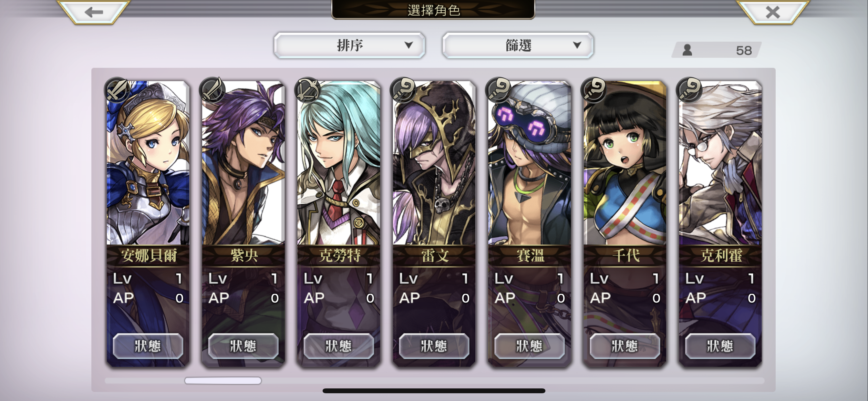View 狀態 for 雷文
The height and width of the screenshot is (401, 868).
[434, 346]
